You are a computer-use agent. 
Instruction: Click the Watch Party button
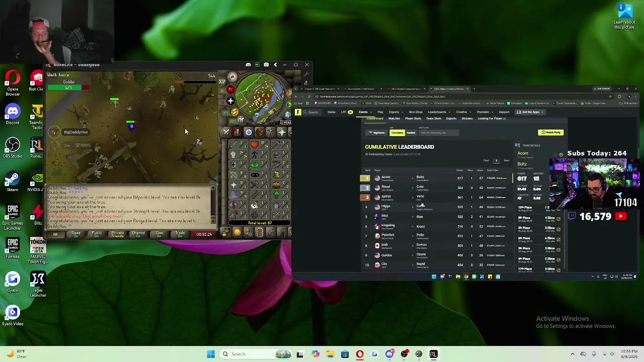pyautogui.click(x=550, y=133)
